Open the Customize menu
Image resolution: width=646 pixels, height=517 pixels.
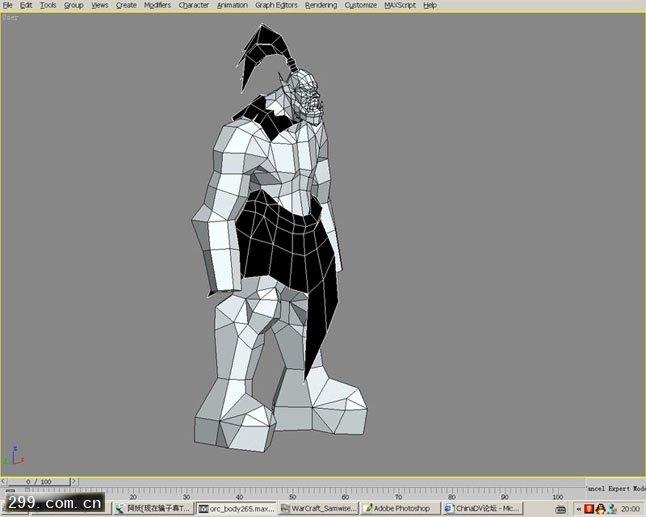(x=360, y=5)
